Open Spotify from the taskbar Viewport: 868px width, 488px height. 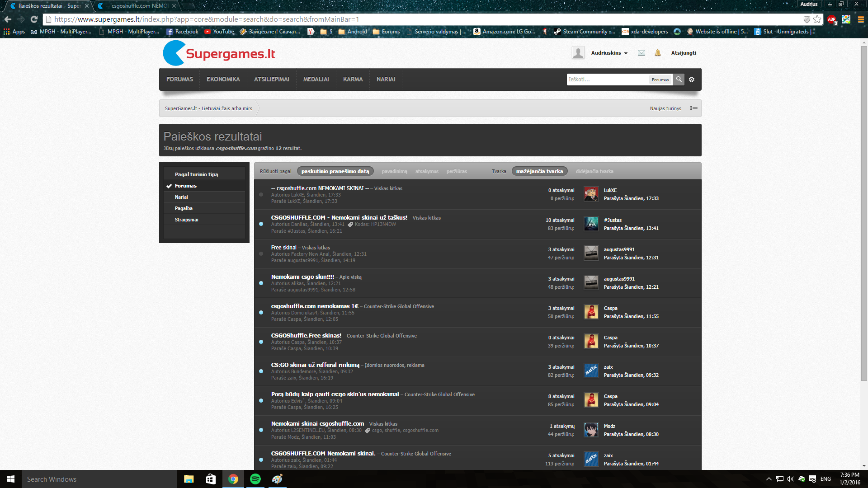pos(255,479)
